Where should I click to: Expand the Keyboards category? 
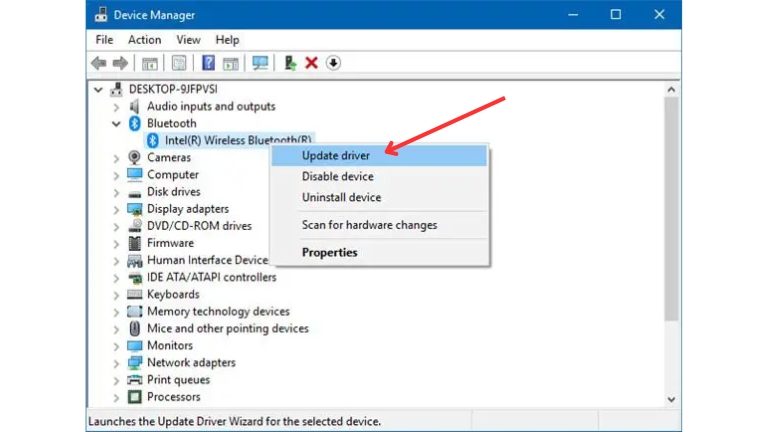pos(116,295)
